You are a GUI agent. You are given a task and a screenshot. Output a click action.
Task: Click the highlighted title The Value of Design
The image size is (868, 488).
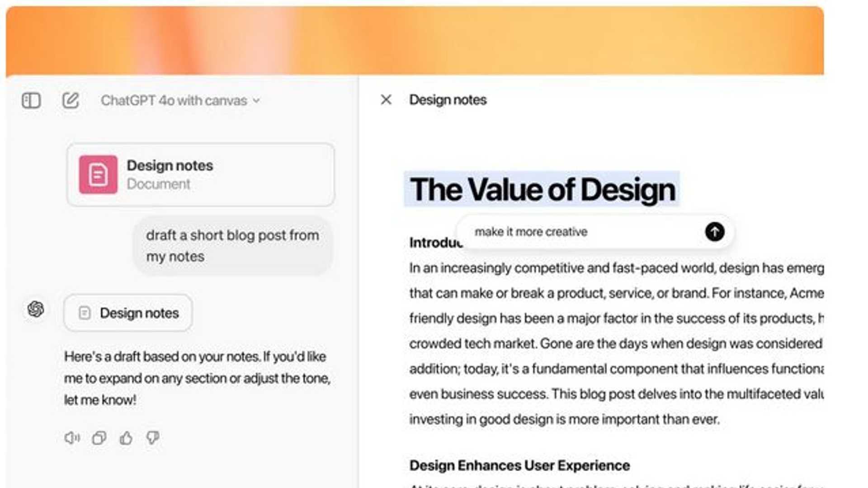[542, 189]
